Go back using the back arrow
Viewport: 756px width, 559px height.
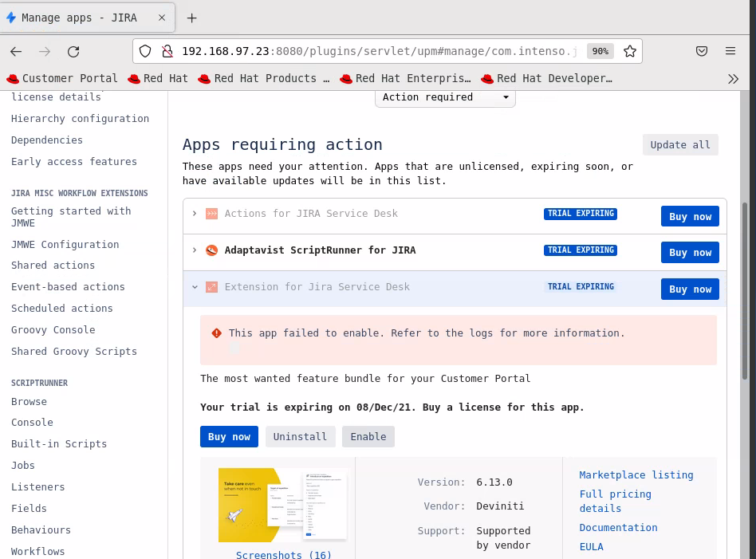pos(16,52)
